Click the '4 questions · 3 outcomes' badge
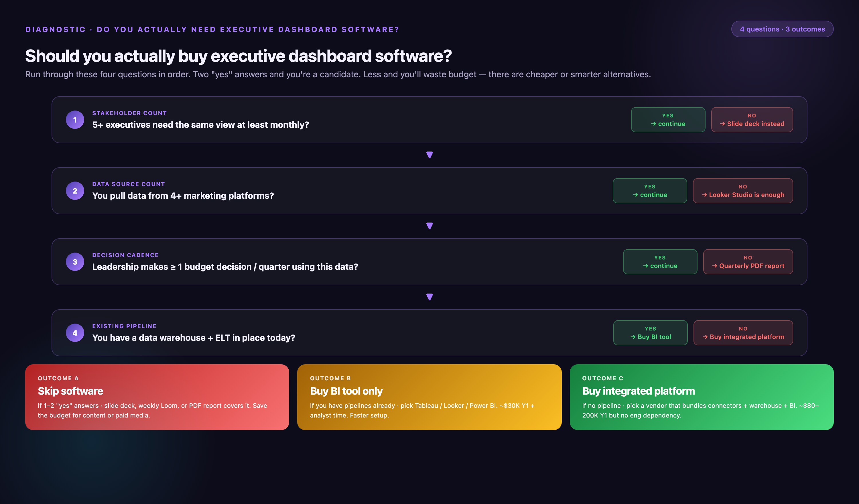Viewport: 859px width, 504px height. (782, 29)
